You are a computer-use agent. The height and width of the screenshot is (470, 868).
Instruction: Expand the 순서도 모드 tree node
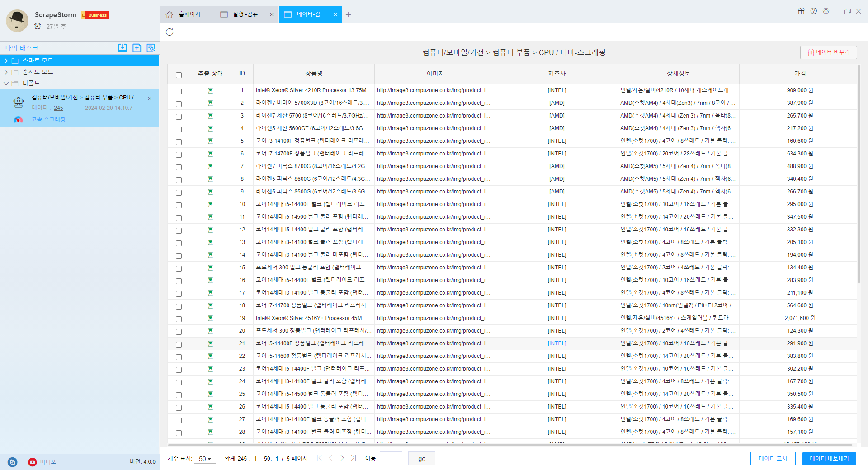point(6,72)
